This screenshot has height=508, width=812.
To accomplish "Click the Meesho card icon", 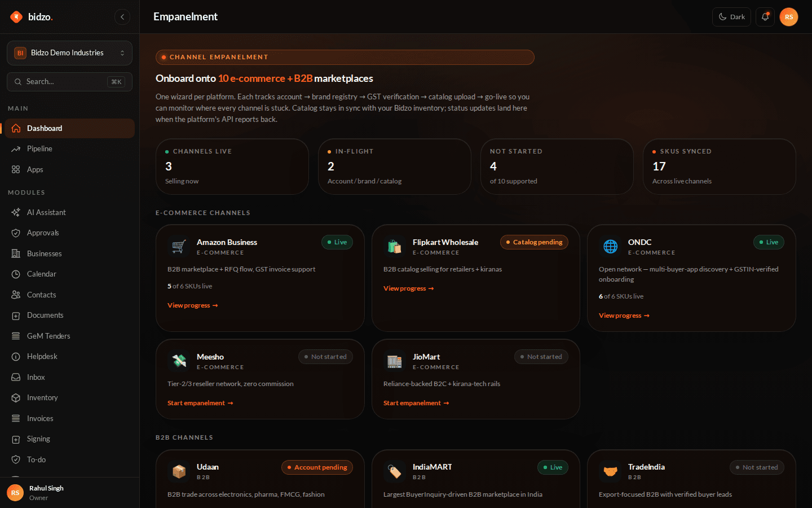I will [179, 361].
